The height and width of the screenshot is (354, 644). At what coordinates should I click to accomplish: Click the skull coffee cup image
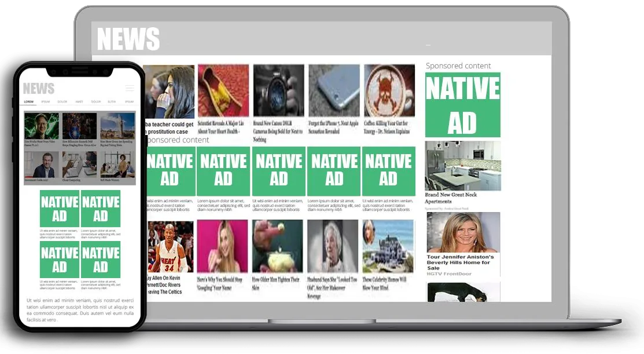point(389,90)
